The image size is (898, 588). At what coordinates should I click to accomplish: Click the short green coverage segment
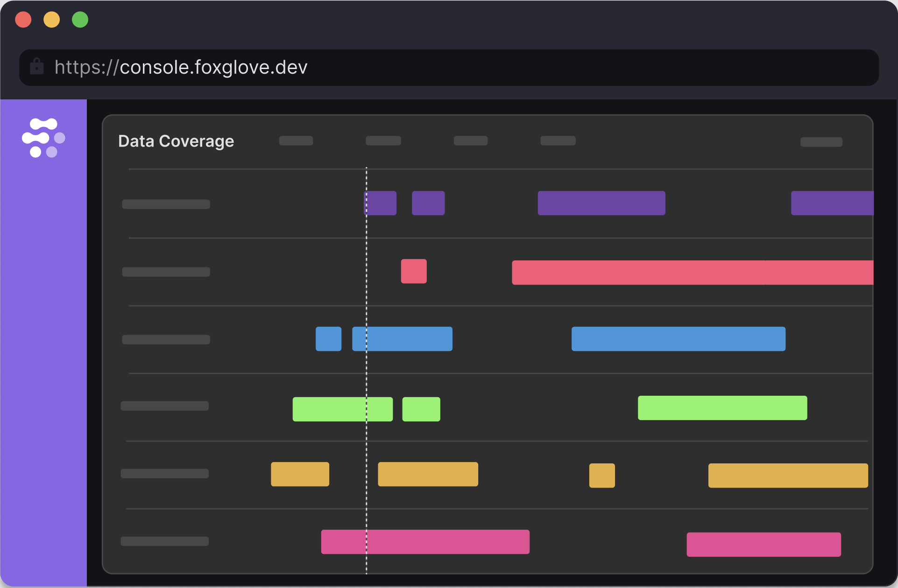click(x=421, y=409)
